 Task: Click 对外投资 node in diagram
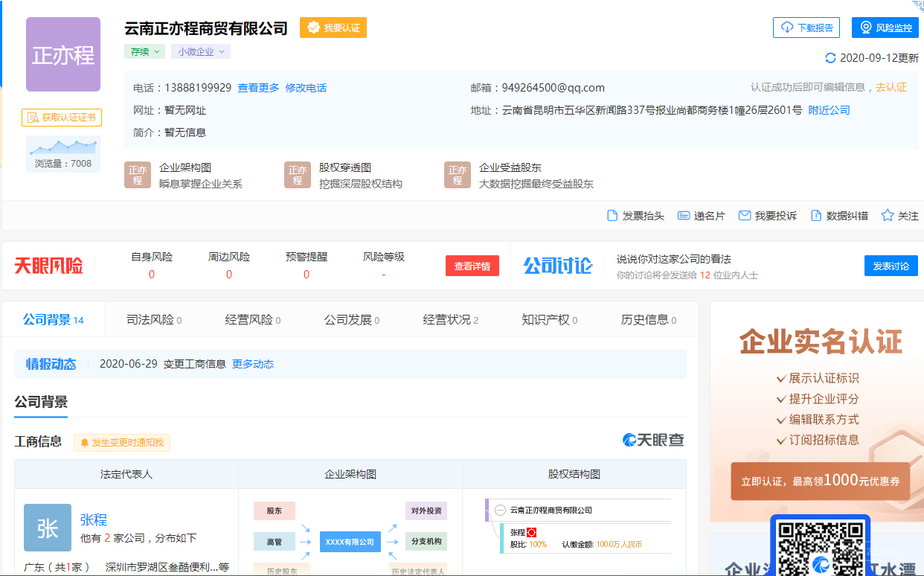click(x=426, y=511)
